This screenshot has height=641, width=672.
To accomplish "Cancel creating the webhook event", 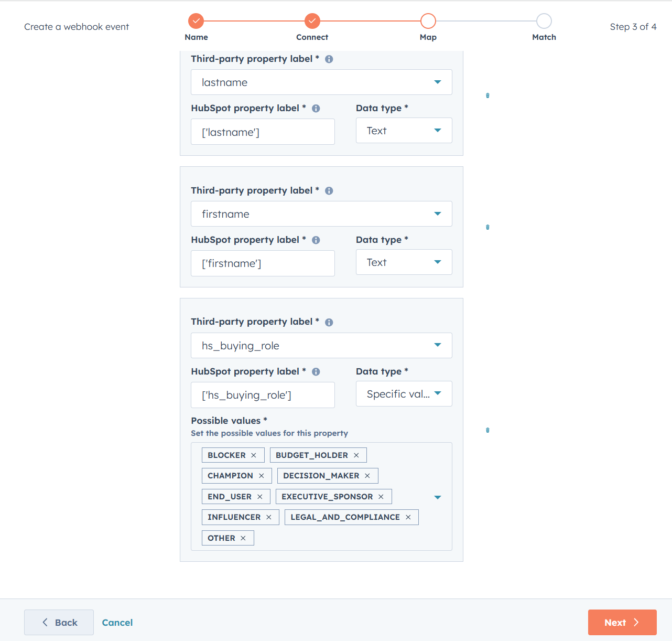I will 117,622.
